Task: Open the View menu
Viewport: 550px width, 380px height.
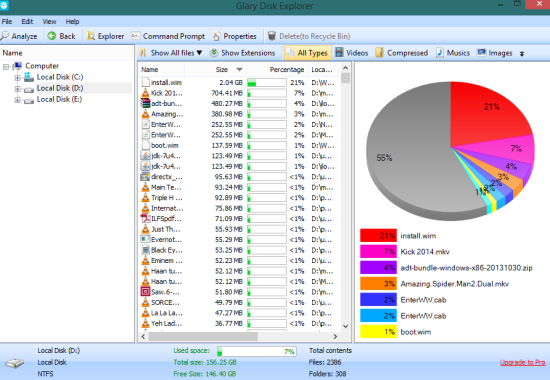Action: [49, 21]
